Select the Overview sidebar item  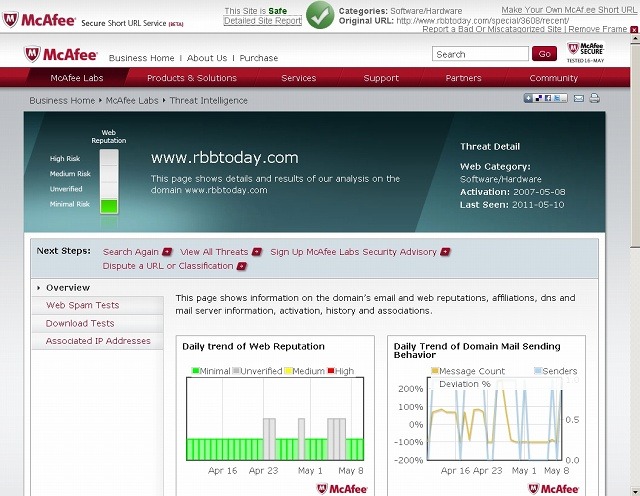click(x=97, y=288)
